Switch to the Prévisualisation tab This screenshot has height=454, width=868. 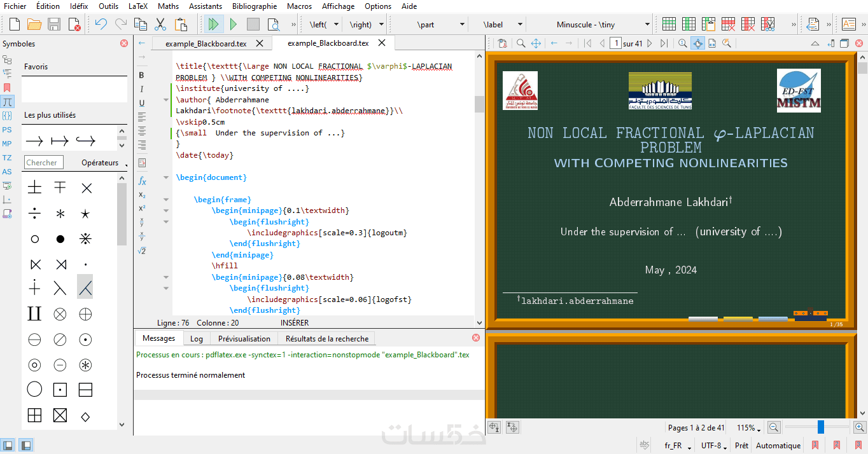(244, 339)
